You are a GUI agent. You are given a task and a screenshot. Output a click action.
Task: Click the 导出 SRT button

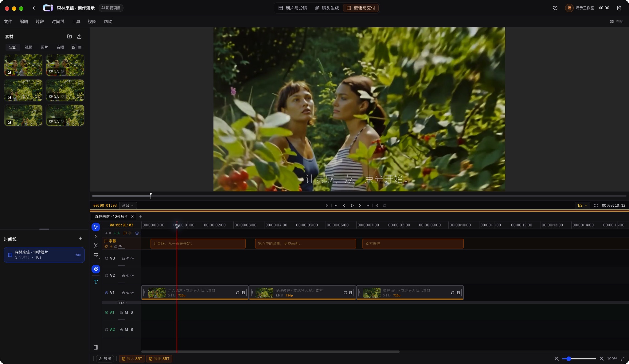click(x=159, y=359)
